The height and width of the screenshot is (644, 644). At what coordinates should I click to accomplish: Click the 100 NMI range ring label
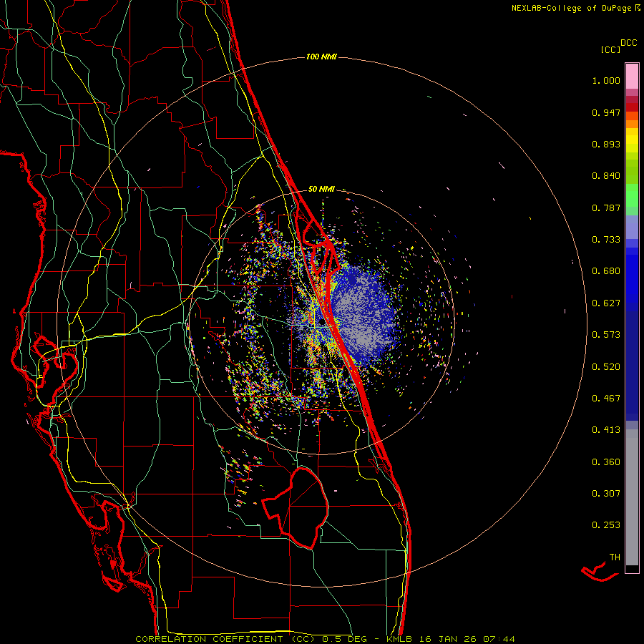(x=321, y=57)
